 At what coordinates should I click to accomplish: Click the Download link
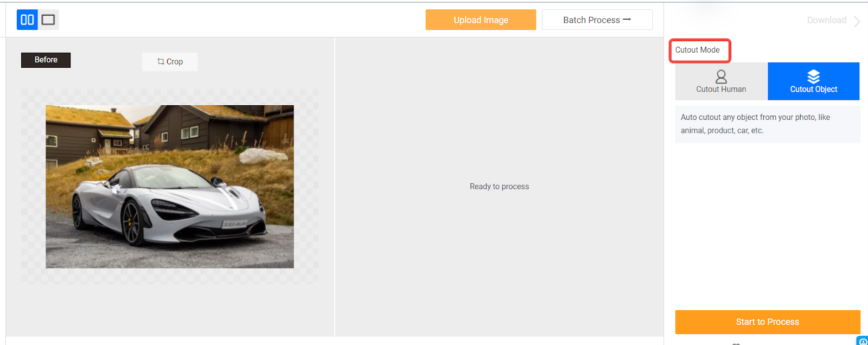[827, 20]
